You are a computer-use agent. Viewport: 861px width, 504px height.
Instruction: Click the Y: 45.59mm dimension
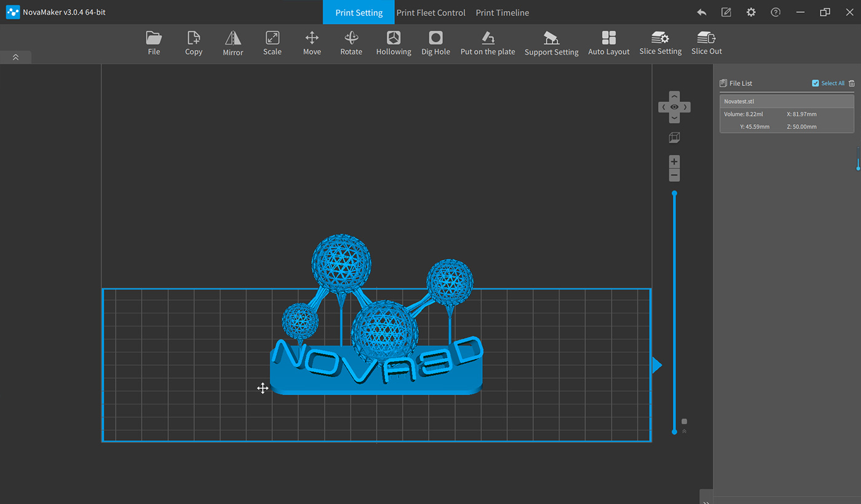click(755, 127)
